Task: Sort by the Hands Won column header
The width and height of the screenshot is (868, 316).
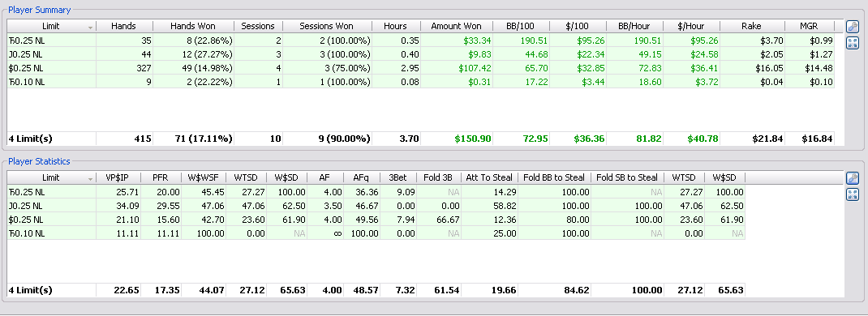Action: click(193, 26)
